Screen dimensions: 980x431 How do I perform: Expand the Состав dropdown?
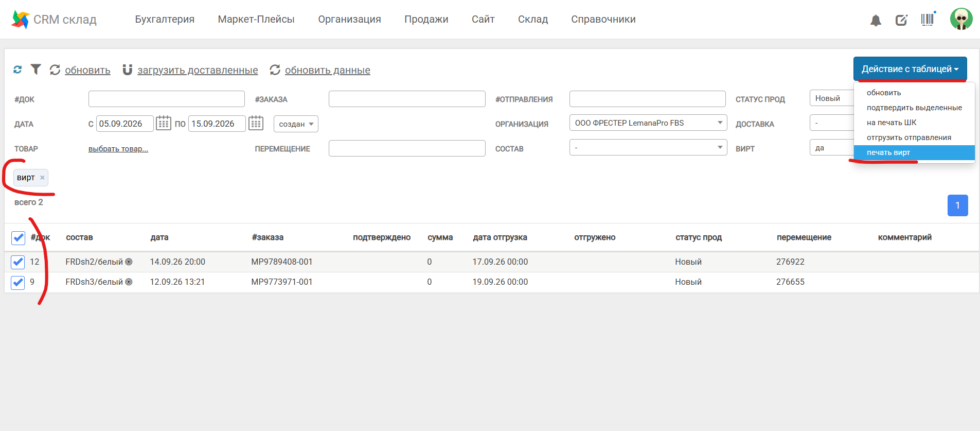648,148
